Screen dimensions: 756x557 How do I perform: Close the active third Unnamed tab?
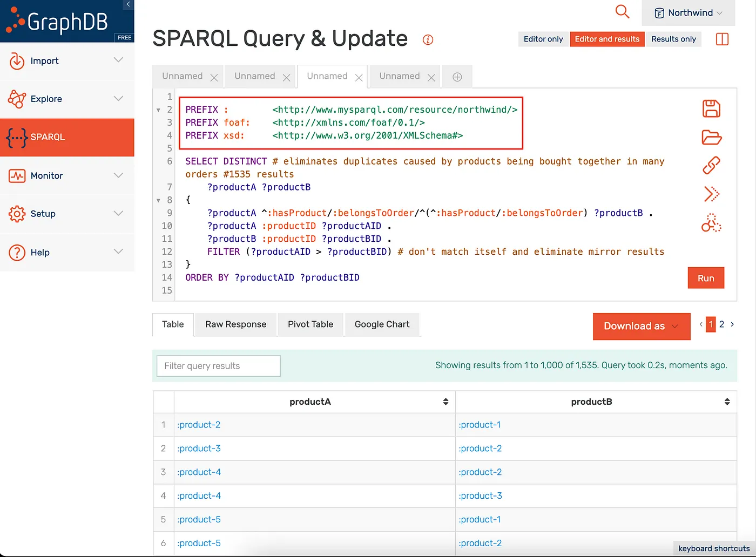point(359,78)
